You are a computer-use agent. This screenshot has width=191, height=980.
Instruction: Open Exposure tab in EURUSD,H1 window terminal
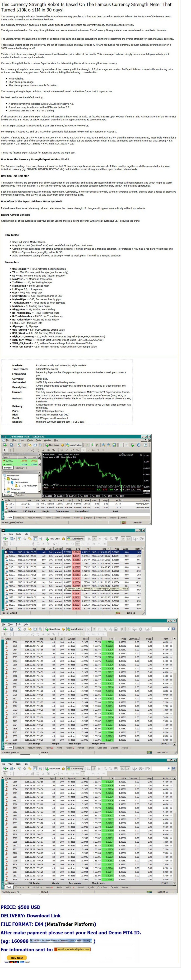coord(20,518)
